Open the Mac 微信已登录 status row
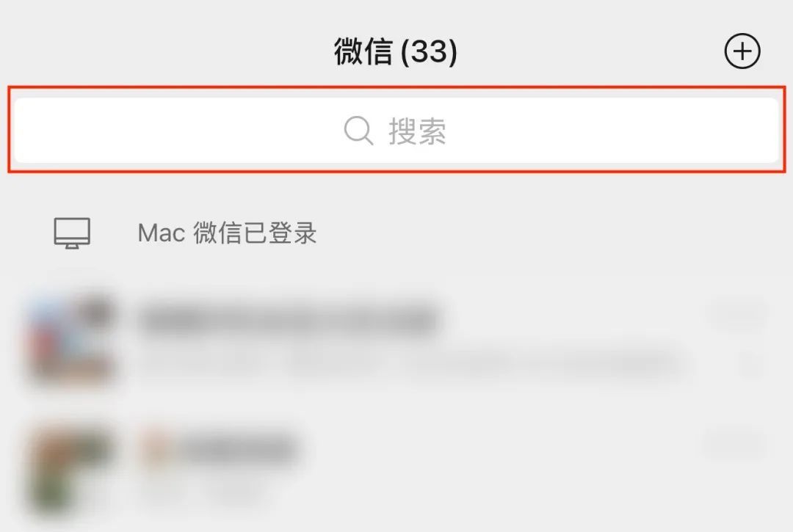 point(396,233)
